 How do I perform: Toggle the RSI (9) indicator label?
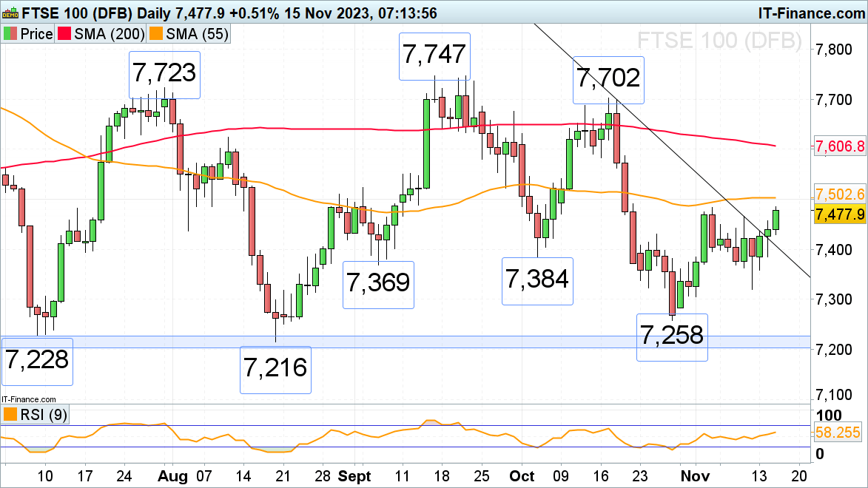(43, 415)
